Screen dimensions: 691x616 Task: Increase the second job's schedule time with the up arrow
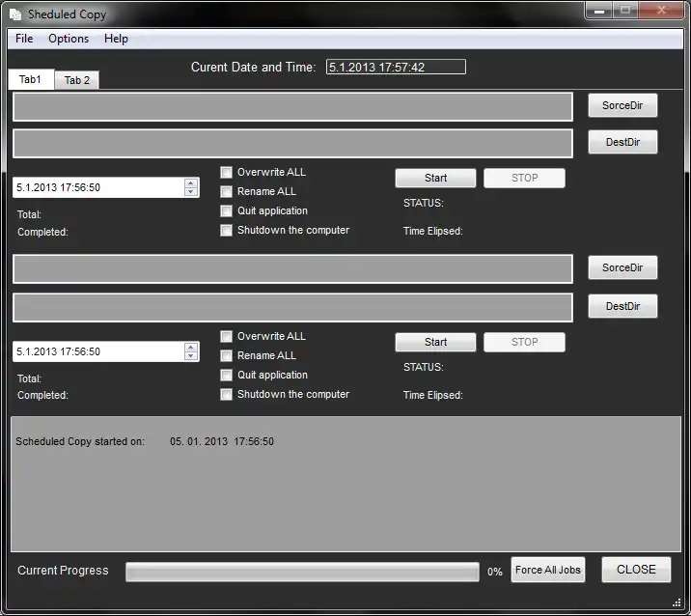191,347
